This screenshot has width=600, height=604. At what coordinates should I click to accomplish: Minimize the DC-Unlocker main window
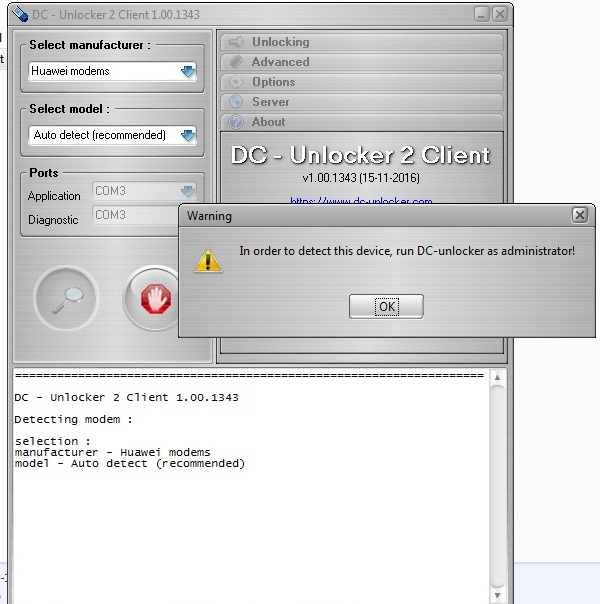click(x=481, y=14)
